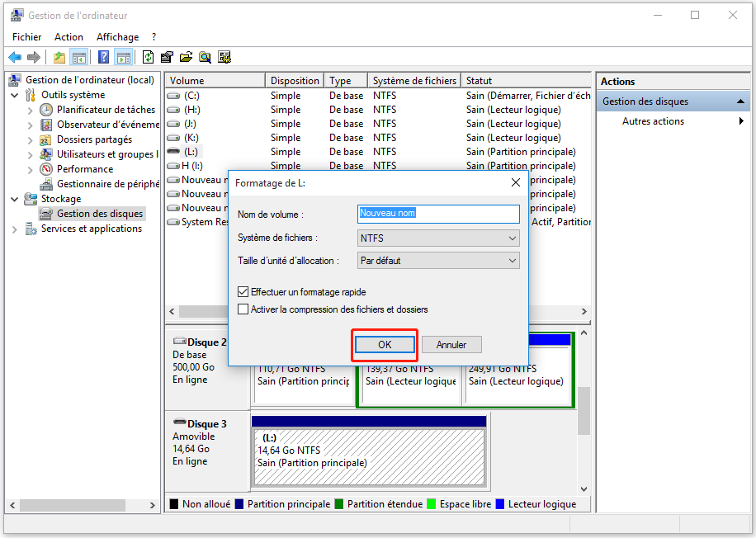Open Help via the question mark toolbar icon
756x538 pixels.
coord(103,58)
